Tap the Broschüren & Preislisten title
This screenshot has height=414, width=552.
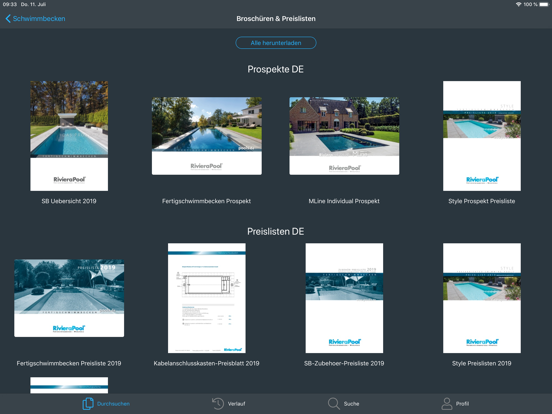[276, 19]
